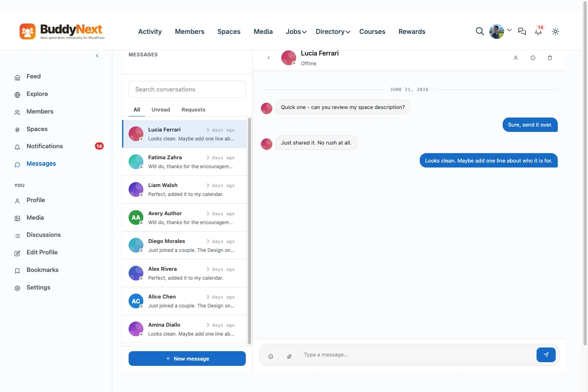Open the Alice Chen conversation

(x=184, y=301)
